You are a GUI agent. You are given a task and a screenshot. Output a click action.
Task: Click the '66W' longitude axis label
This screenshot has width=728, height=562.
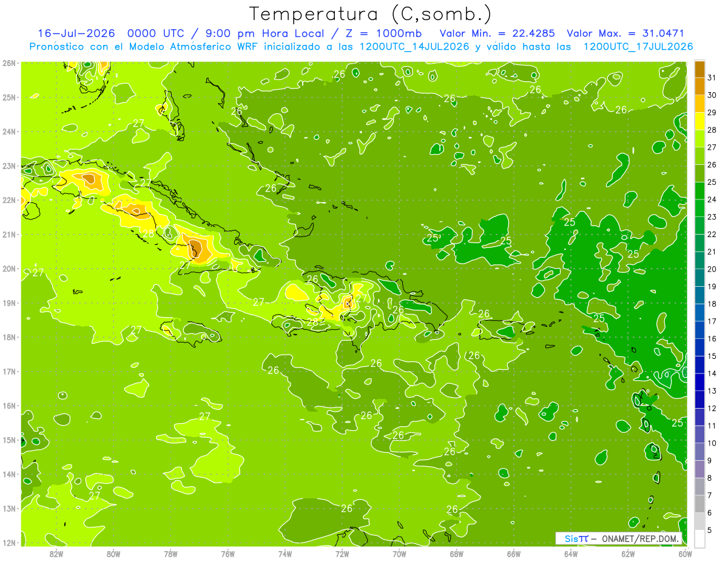tap(514, 554)
